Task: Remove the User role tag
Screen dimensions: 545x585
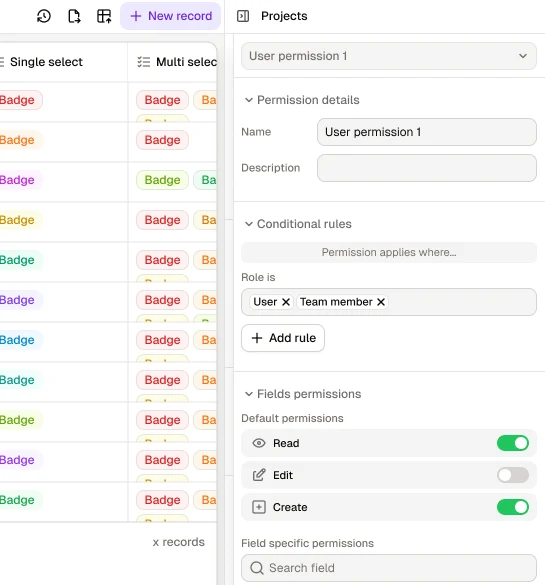Action: 286,302
